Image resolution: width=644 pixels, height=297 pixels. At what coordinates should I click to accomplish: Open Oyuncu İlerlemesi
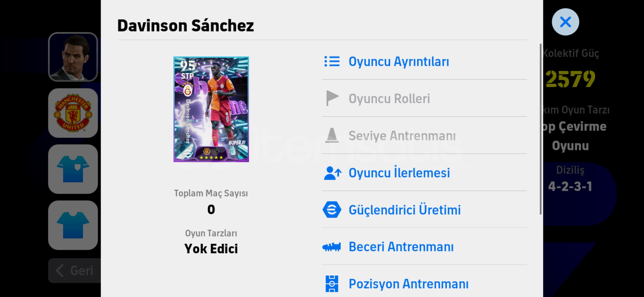(399, 173)
